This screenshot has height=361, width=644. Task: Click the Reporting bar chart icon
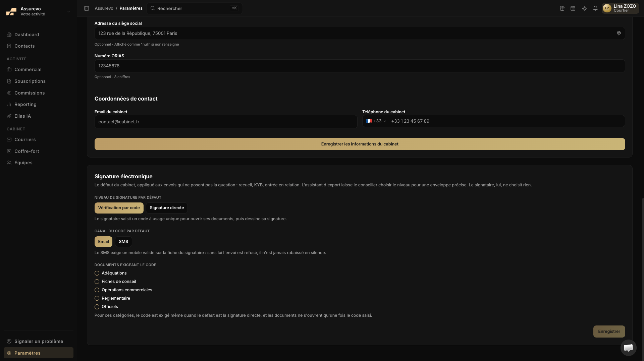click(x=9, y=105)
